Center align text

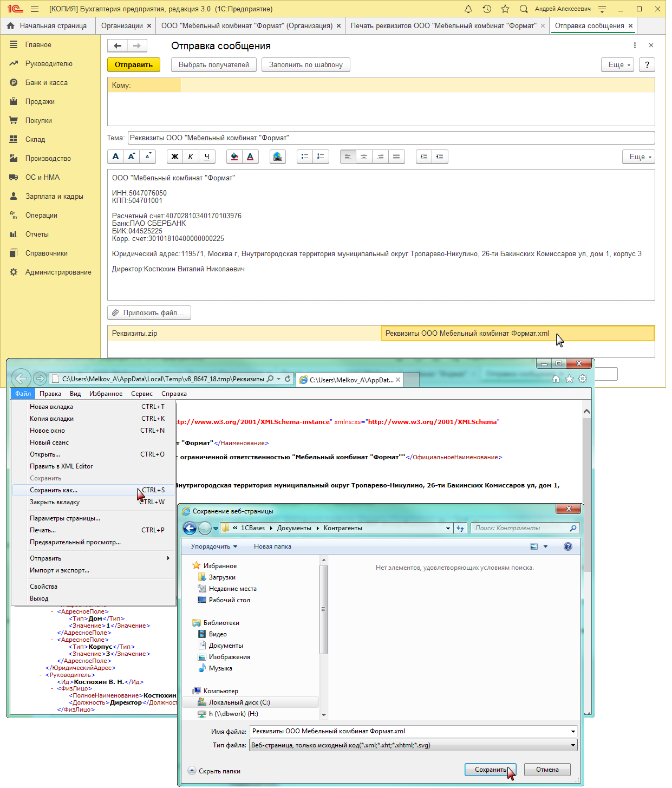pos(364,157)
